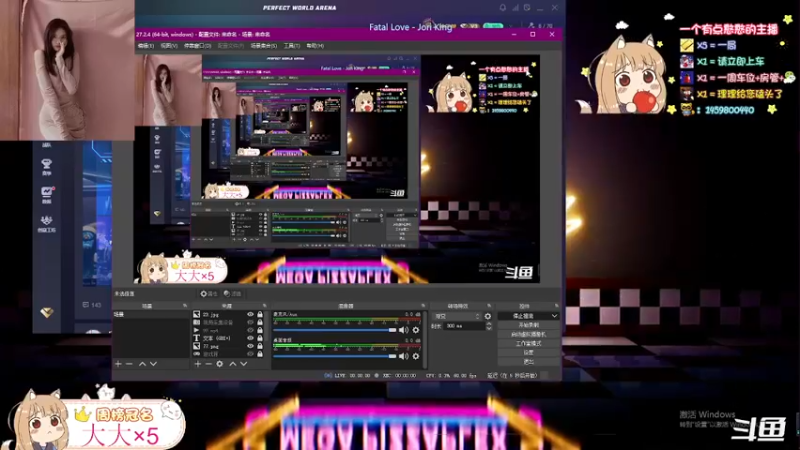Toggle the lock on the 23.jpg source
Image resolution: width=800 pixels, height=450 pixels.
(260, 315)
